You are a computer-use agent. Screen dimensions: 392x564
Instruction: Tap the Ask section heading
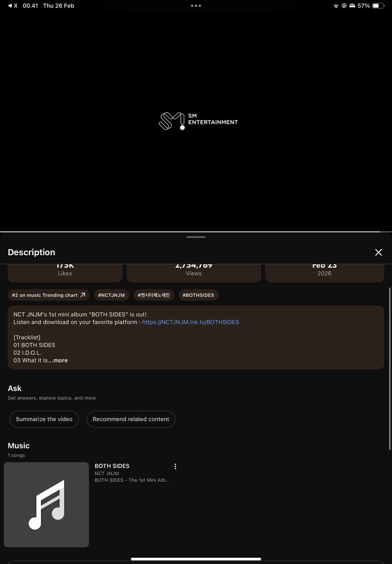pos(15,388)
